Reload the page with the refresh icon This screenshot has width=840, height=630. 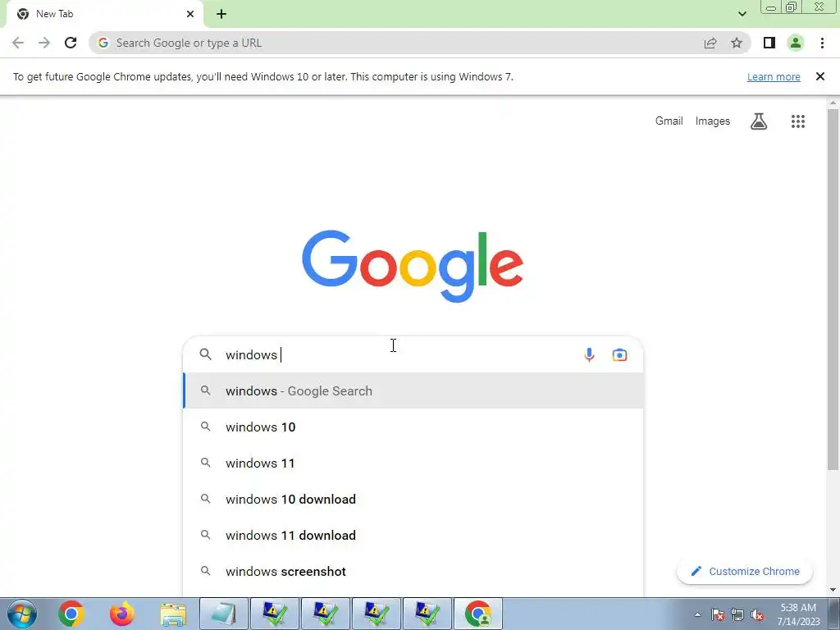click(71, 43)
